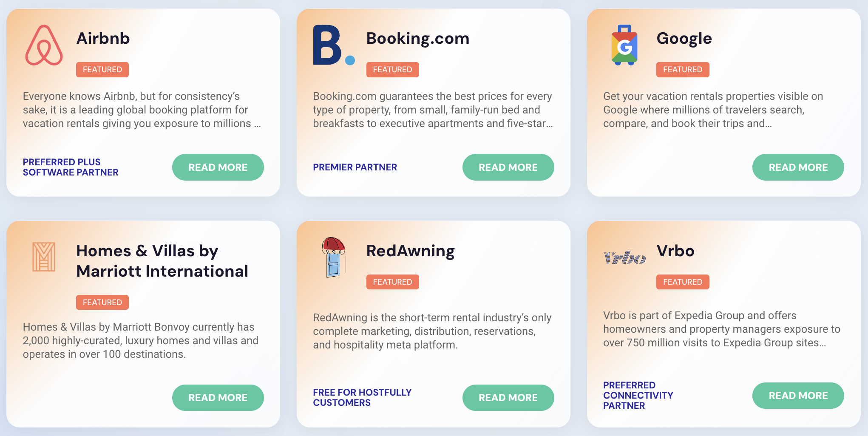Click the RedAwning storefront logo icon
This screenshot has width=868, height=436.
[334, 258]
